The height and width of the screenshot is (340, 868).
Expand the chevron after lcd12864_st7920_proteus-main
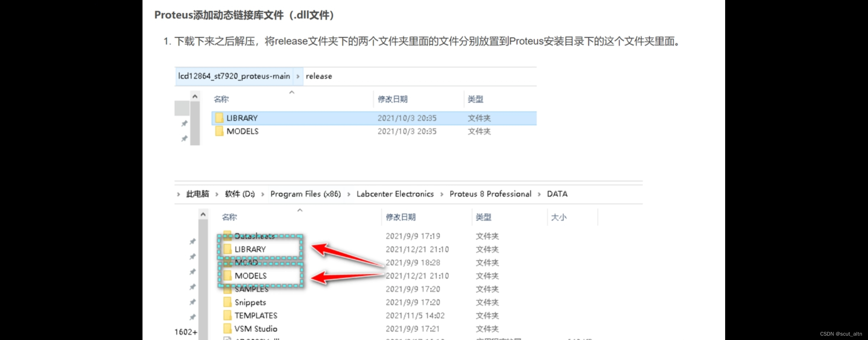[298, 76]
